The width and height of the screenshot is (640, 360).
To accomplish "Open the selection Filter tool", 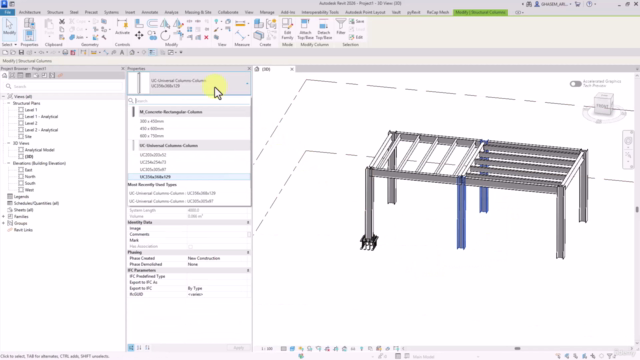I will point(341,27).
